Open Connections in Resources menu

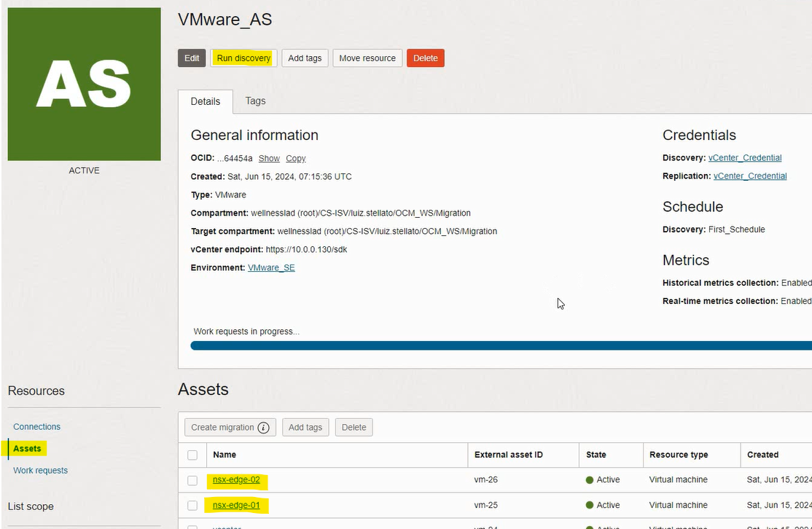(36, 426)
